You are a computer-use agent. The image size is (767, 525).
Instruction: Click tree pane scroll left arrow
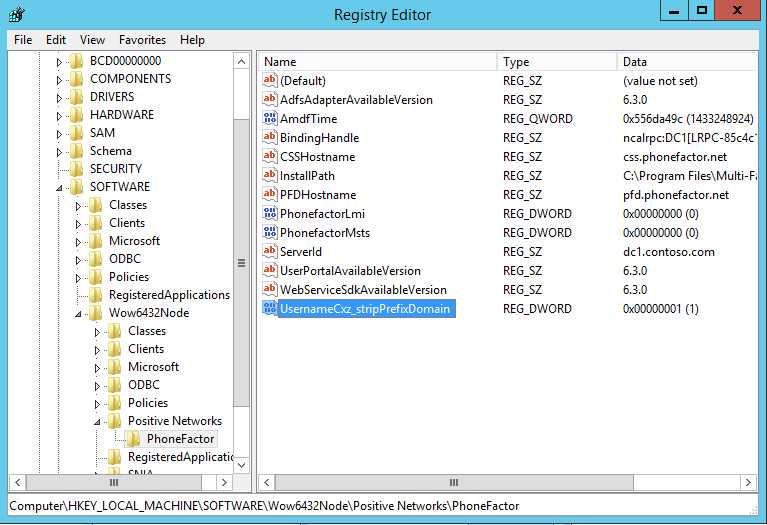coord(18,482)
